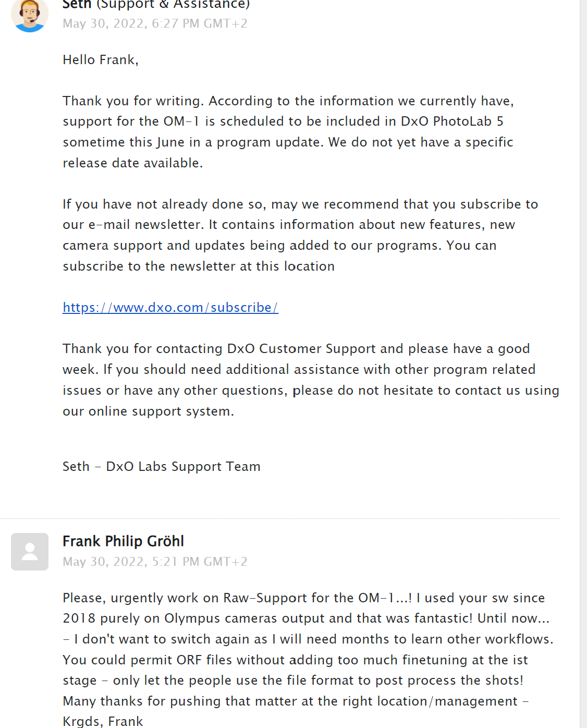This screenshot has height=728, width=587.
Task: Click the vertical scrollbar on the right edge
Action: pos(583,364)
